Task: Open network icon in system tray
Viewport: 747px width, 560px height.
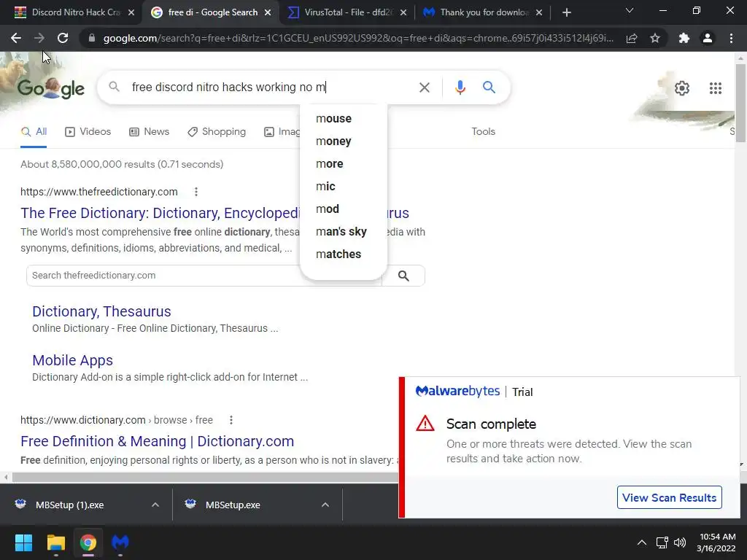Action: [x=662, y=542]
